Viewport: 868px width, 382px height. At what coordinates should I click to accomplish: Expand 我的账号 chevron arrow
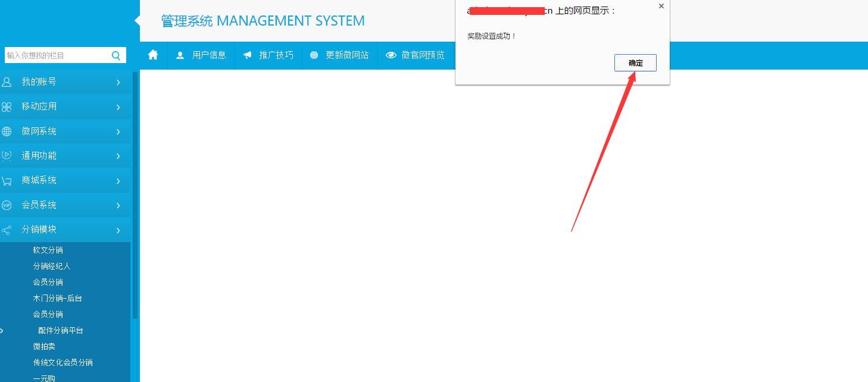(x=118, y=83)
